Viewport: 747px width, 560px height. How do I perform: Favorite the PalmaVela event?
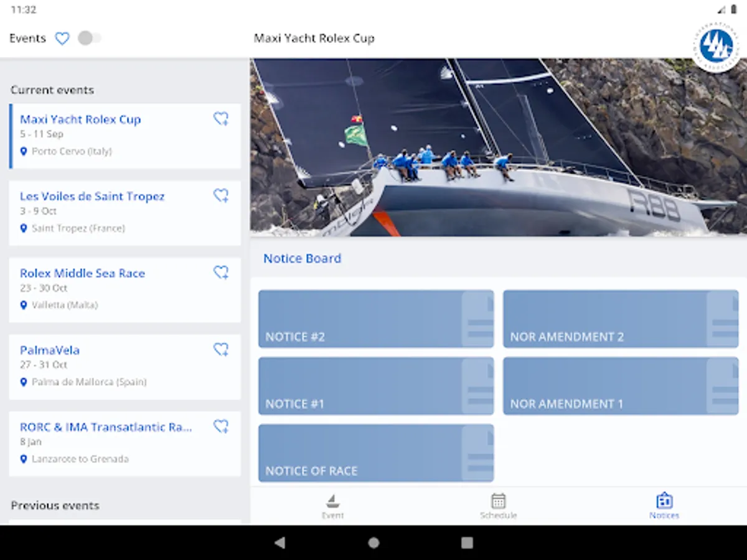pos(221,350)
